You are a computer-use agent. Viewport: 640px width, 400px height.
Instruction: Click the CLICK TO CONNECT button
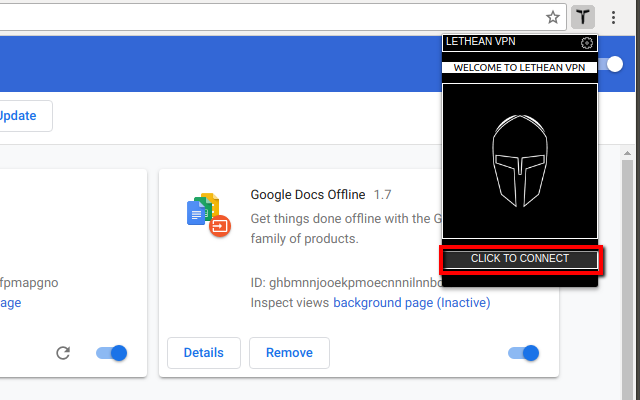click(520, 259)
